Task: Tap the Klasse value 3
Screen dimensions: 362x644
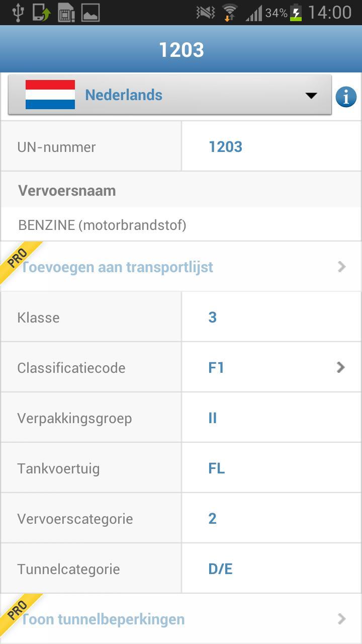Action: coord(212,317)
